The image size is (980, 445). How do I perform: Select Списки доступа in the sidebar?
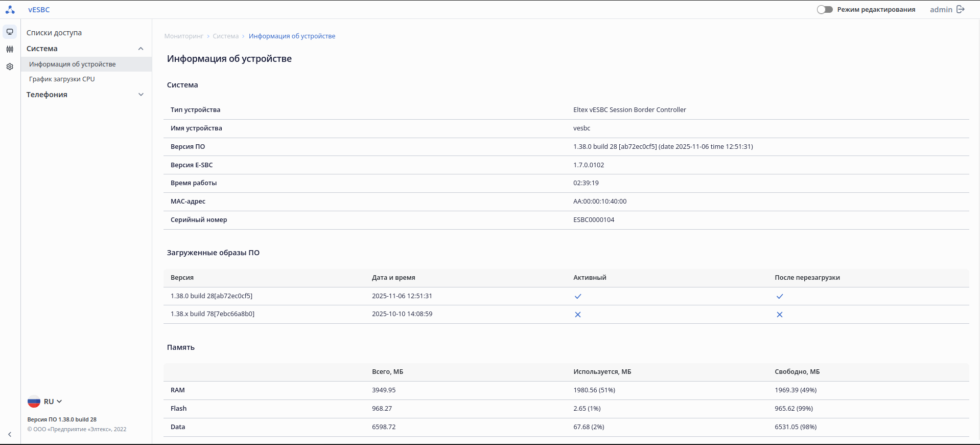tap(54, 33)
